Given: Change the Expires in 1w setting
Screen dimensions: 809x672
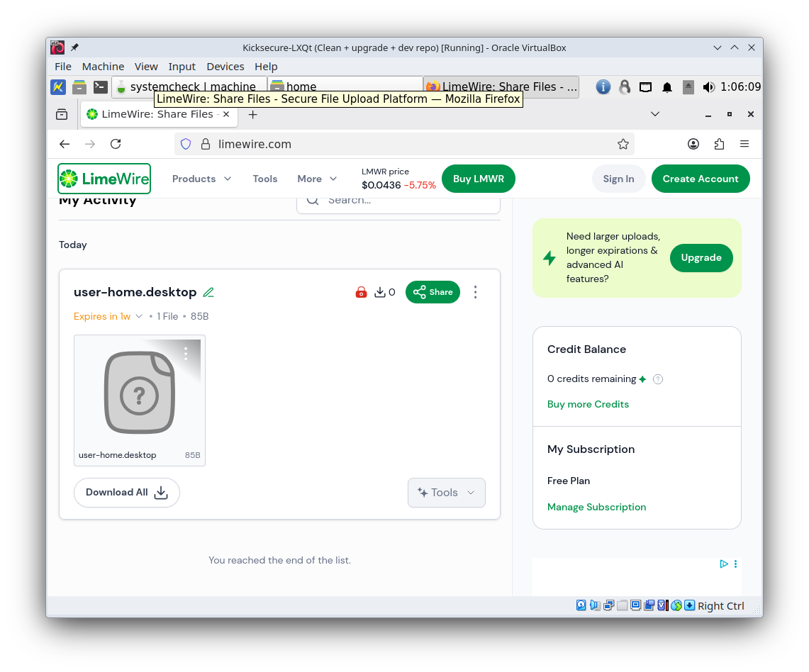Looking at the screenshot, I should point(108,316).
